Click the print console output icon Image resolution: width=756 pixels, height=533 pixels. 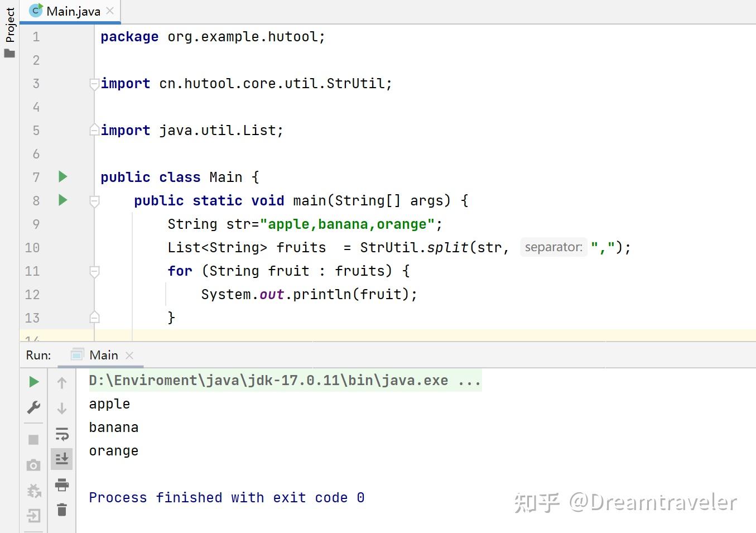(62, 484)
